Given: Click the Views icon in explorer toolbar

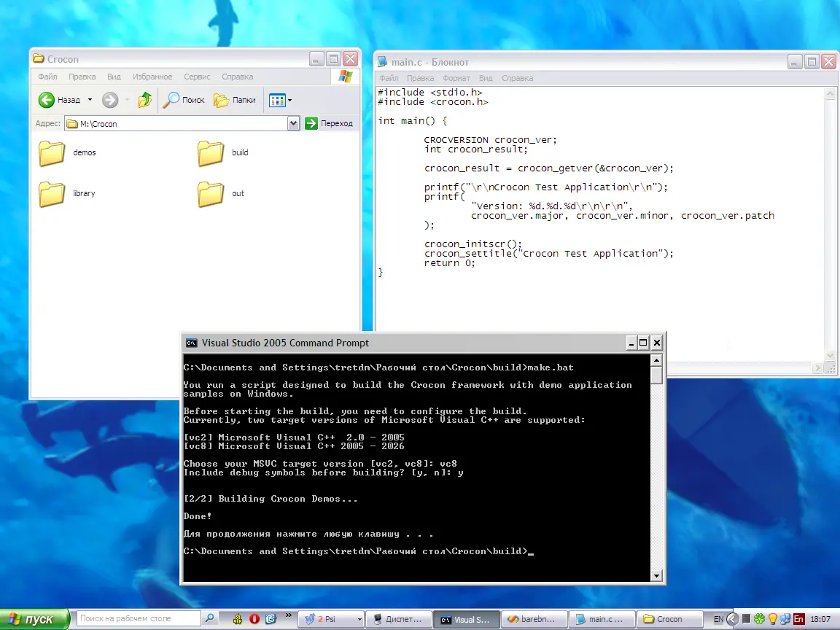Looking at the screenshot, I should click(x=277, y=100).
